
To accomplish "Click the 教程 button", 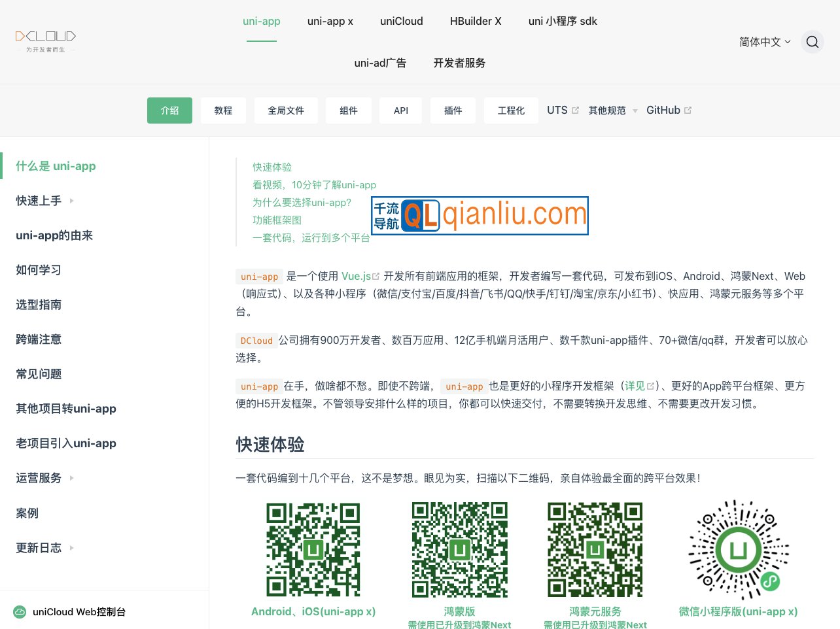I will (x=223, y=110).
